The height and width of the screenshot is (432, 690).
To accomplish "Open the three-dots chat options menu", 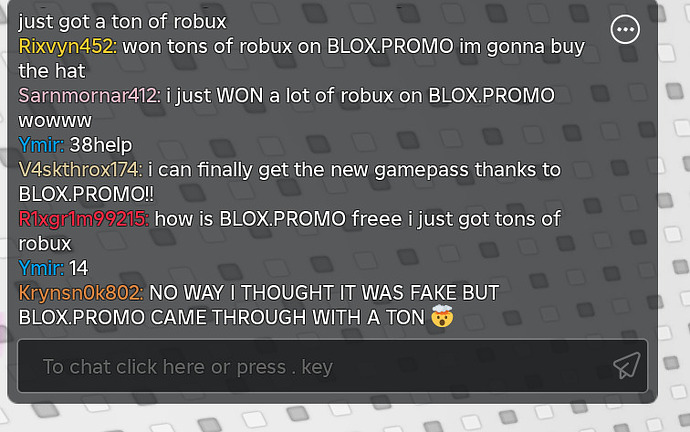I will pyautogui.click(x=625, y=29).
